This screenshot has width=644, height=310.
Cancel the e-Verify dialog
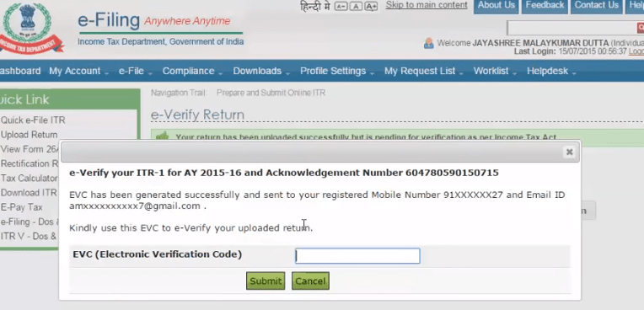310,281
